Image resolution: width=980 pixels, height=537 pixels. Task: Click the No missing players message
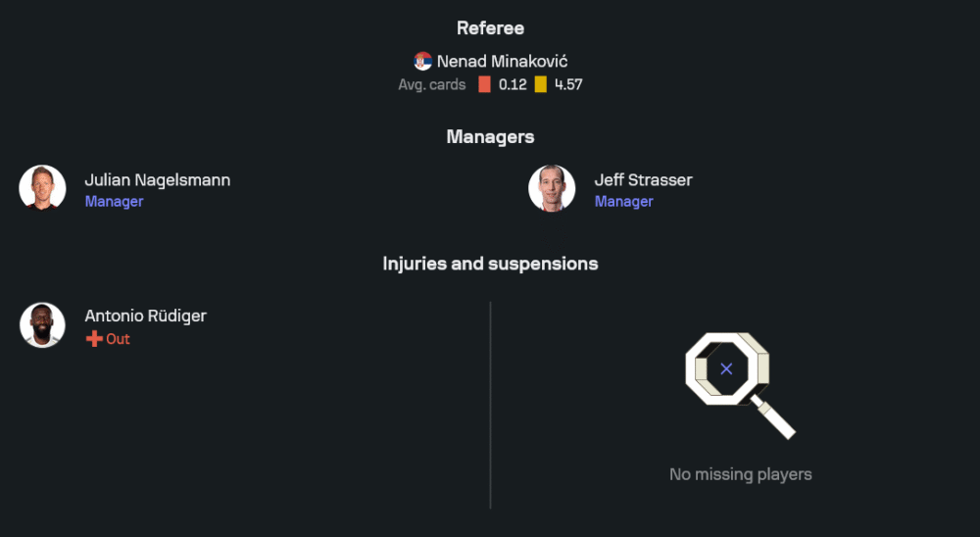click(x=740, y=474)
